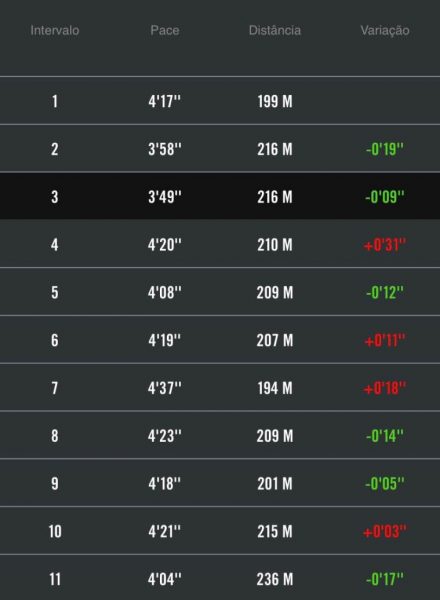Open interval 8 row with 4'23'' pace
Image resolution: width=440 pixels, height=600 pixels.
[x=220, y=435]
